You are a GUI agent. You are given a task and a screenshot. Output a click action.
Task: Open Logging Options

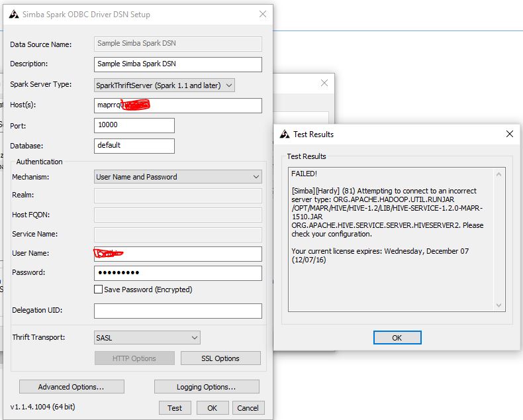tap(207, 387)
